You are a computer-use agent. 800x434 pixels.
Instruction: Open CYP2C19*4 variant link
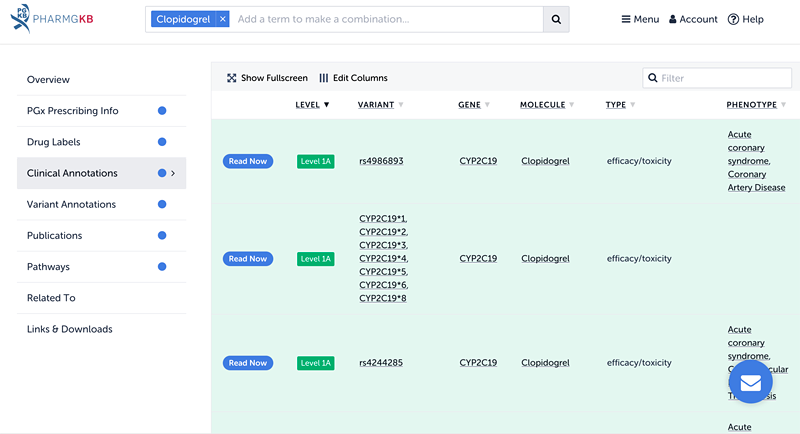tap(383, 259)
